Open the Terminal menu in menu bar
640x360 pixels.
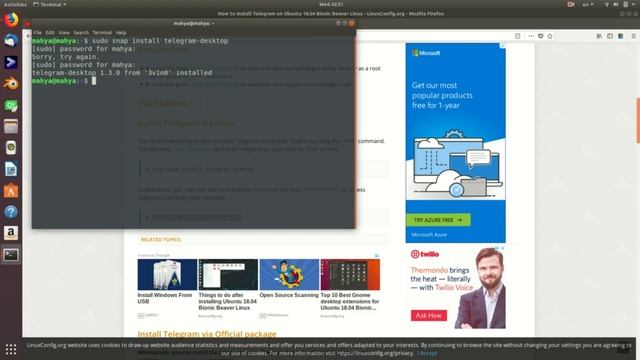[102, 32]
